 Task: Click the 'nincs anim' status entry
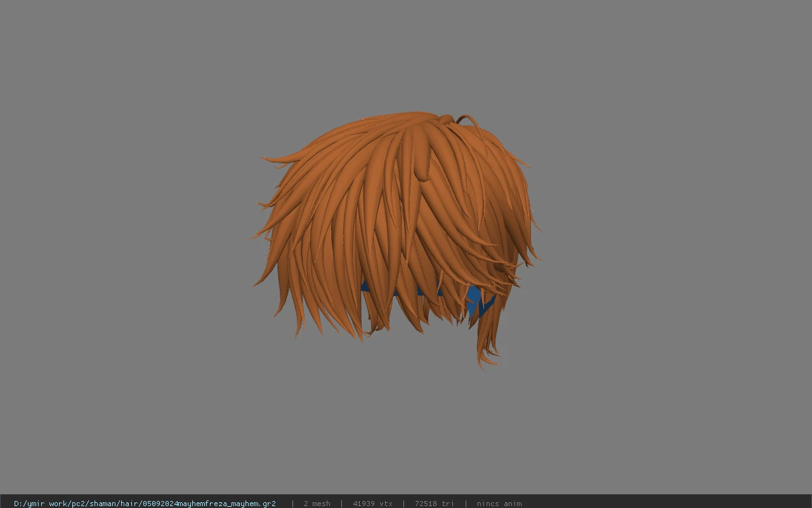point(499,504)
